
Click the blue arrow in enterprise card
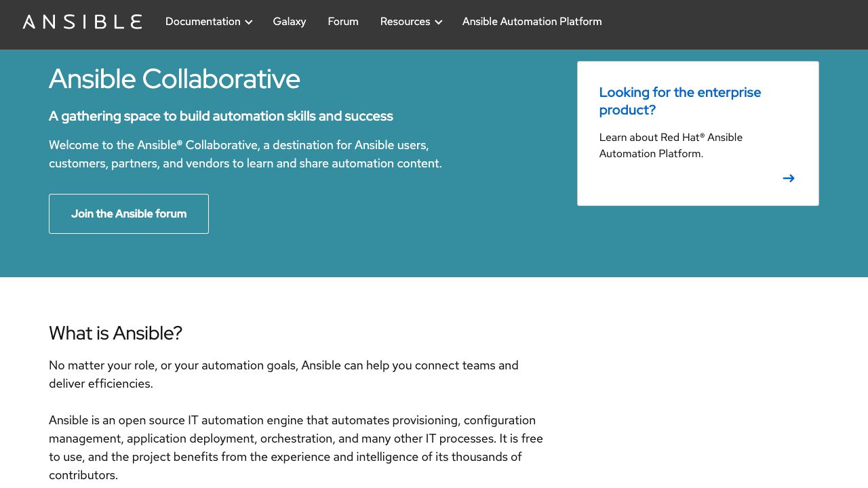[789, 178]
